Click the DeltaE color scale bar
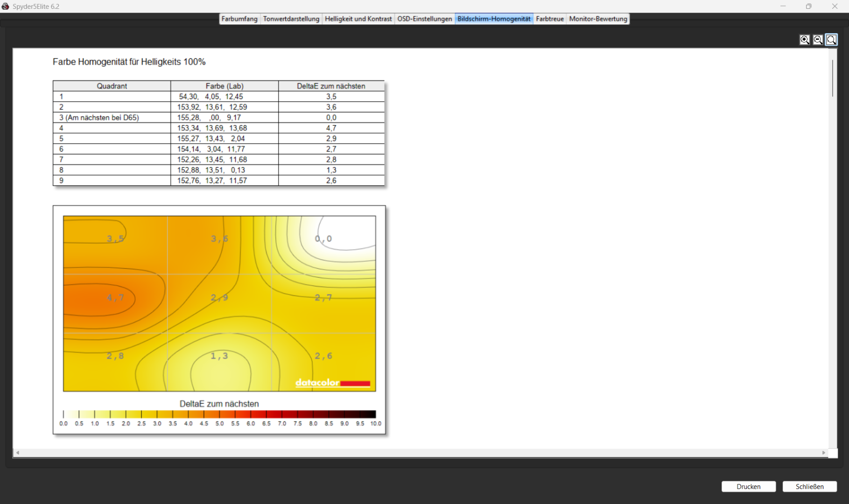Viewport: 849px width, 504px height. pyautogui.click(x=219, y=414)
